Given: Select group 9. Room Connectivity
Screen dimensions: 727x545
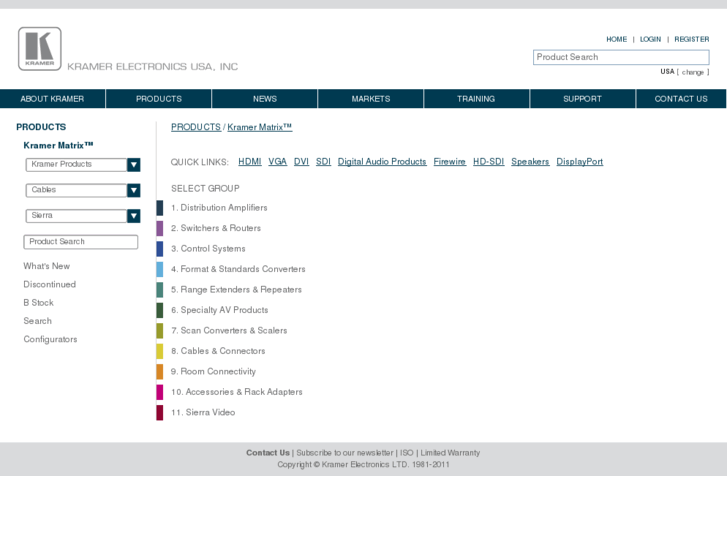Looking at the screenshot, I should tap(213, 372).
